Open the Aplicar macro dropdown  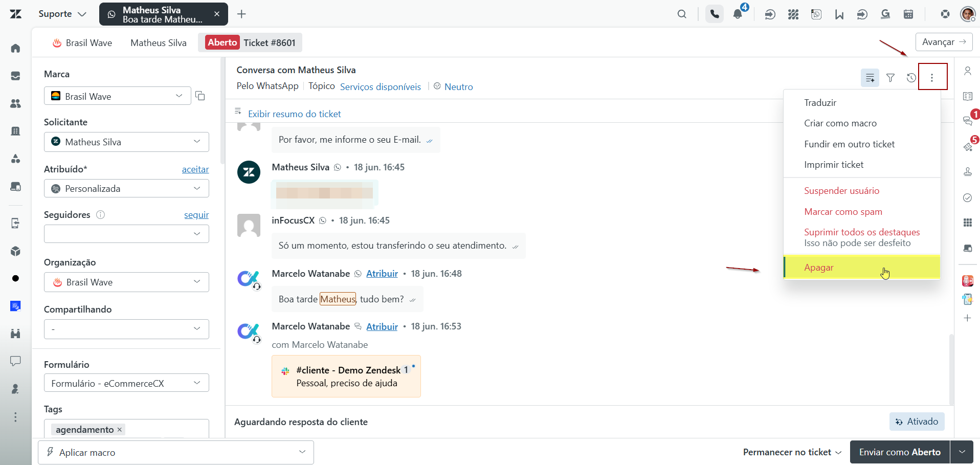point(176,452)
